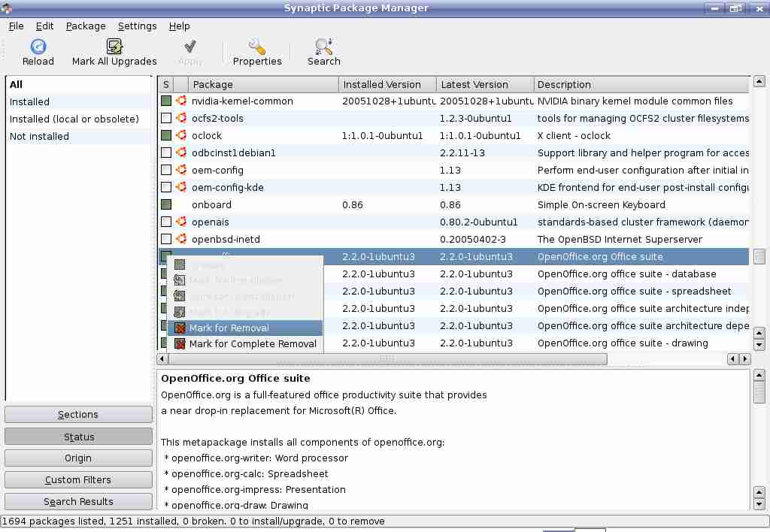The image size is (770, 532).
Task: Select the onboard package row
Action: [x=453, y=204]
